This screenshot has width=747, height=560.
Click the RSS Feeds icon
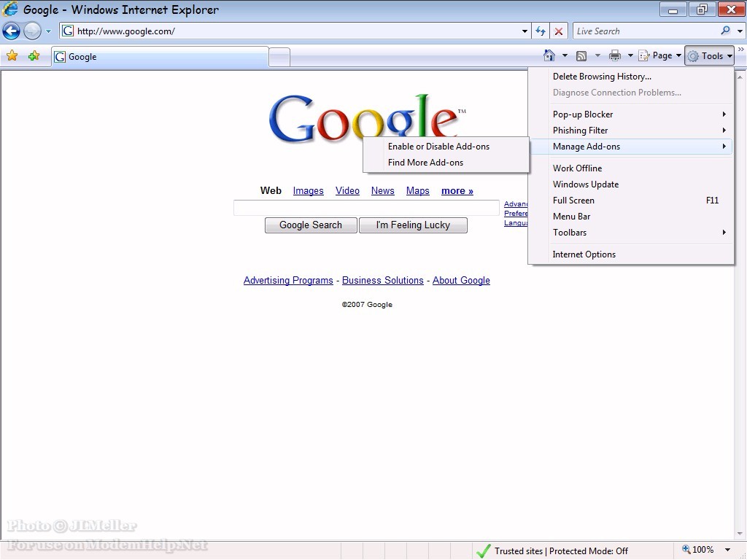(x=581, y=56)
